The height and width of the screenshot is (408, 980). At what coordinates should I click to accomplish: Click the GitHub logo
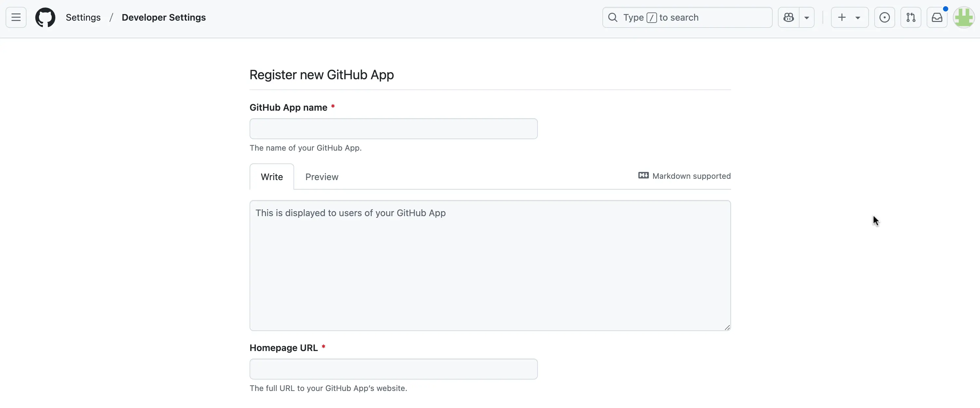coord(45,17)
